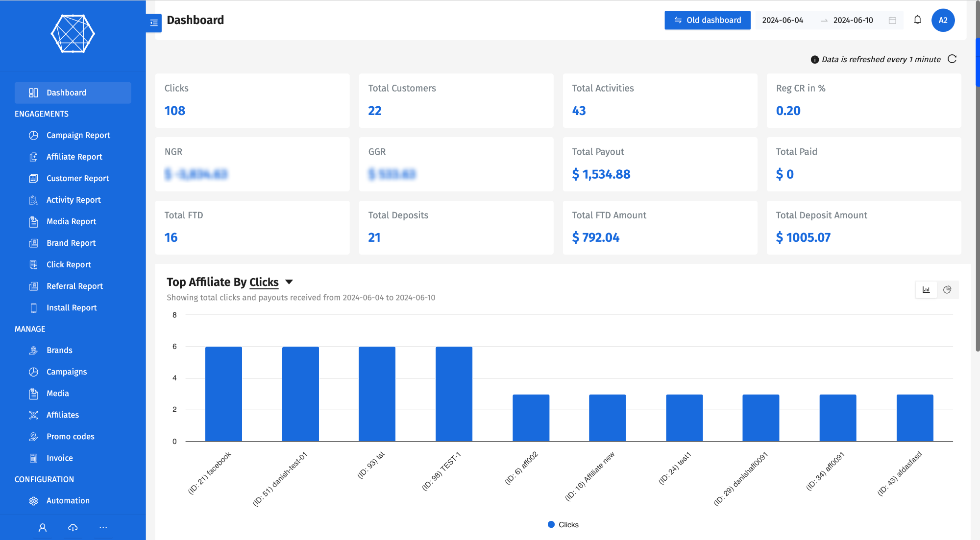Screen dimensions: 980x540
Task: Switch chart to pie chart view
Action: [x=947, y=290]
